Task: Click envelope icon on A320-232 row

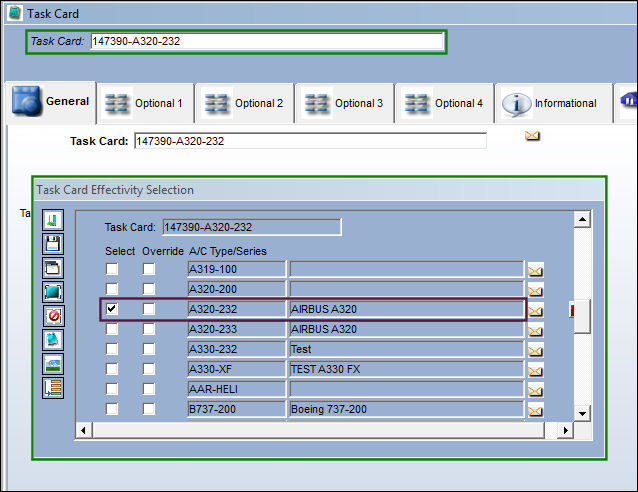Action: pos(535,311)
